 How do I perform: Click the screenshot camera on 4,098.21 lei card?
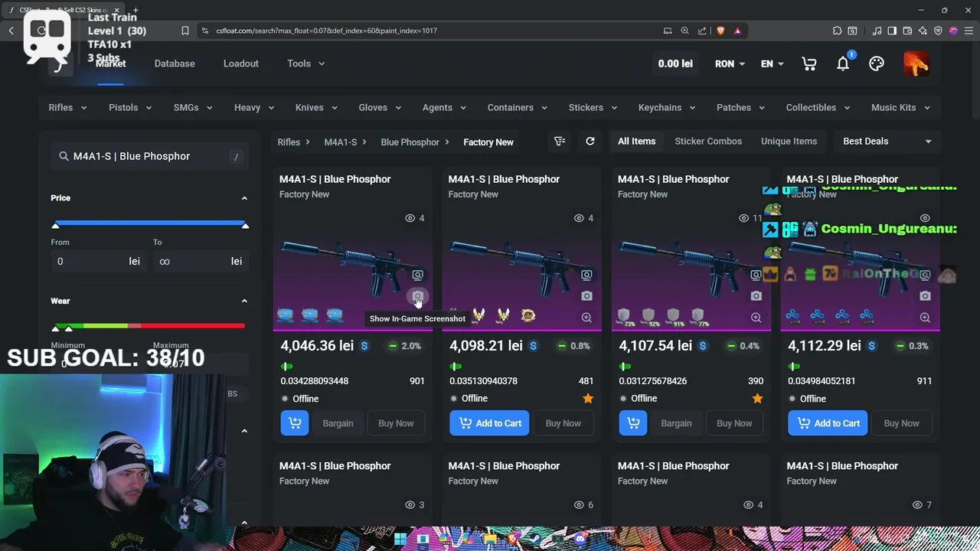(586, 296)
